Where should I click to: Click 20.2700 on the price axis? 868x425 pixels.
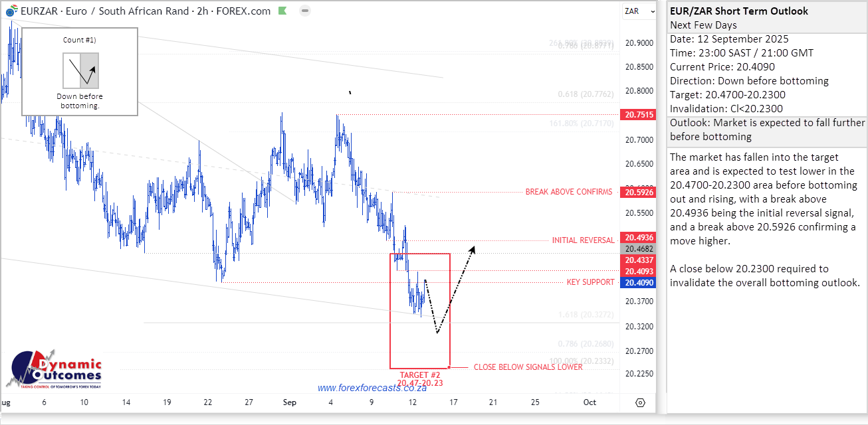point(639,351)
